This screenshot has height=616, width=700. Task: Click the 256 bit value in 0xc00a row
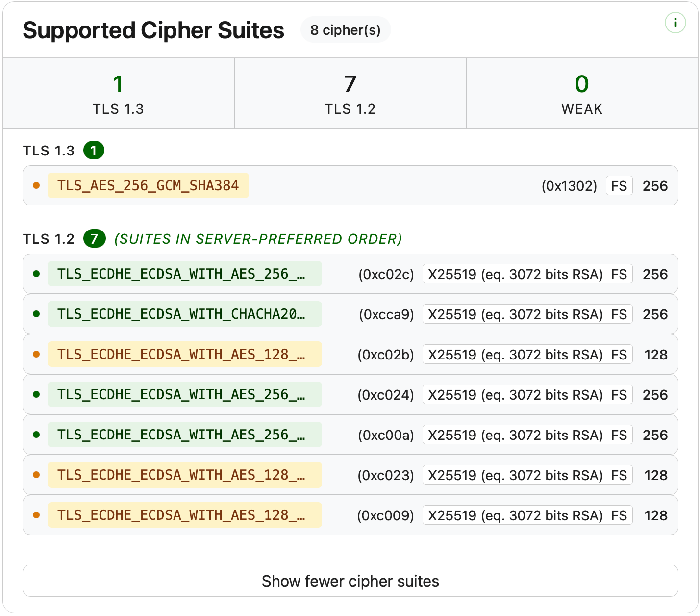(655, 435)
